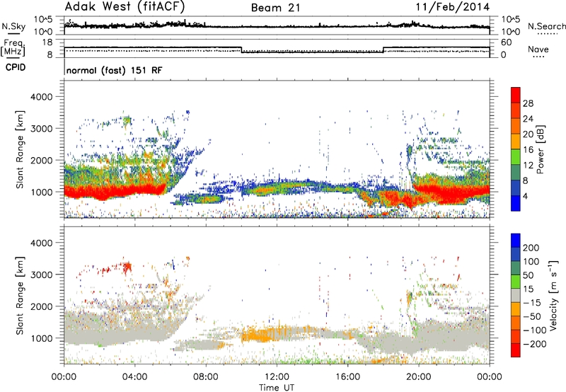Click the 'Nave' legend label

tap(538, 49)
